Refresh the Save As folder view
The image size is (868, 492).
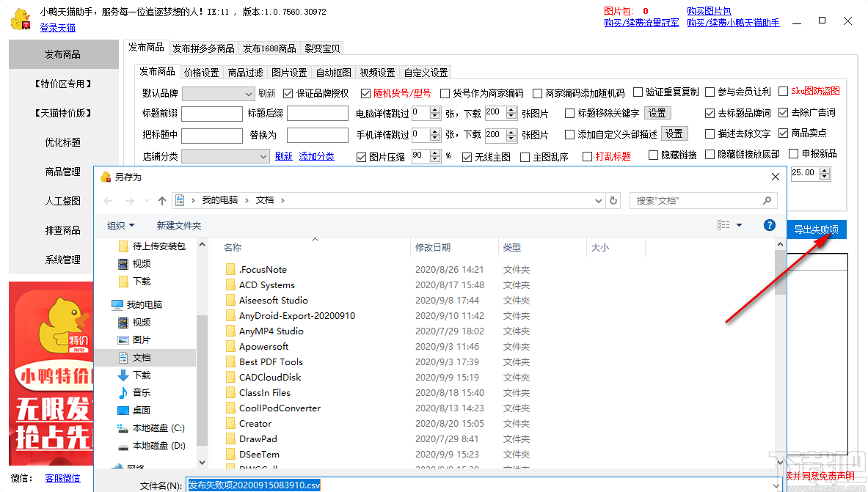(x=613, y=200)
